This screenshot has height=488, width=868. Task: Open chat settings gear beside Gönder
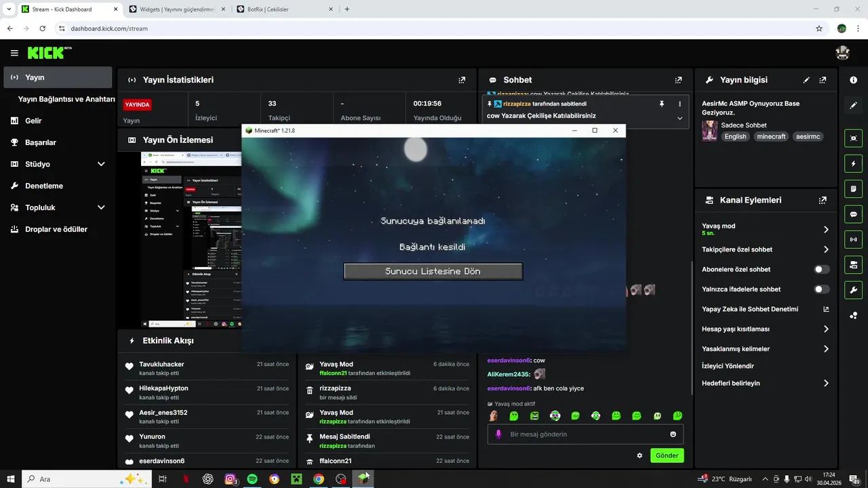point(639,455)
